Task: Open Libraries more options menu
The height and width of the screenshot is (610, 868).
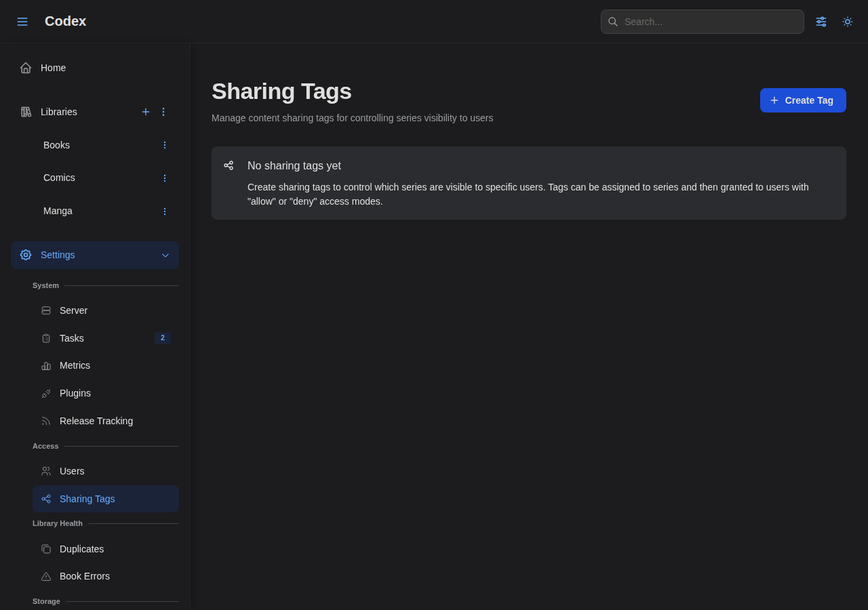Action: pos(163,112)
